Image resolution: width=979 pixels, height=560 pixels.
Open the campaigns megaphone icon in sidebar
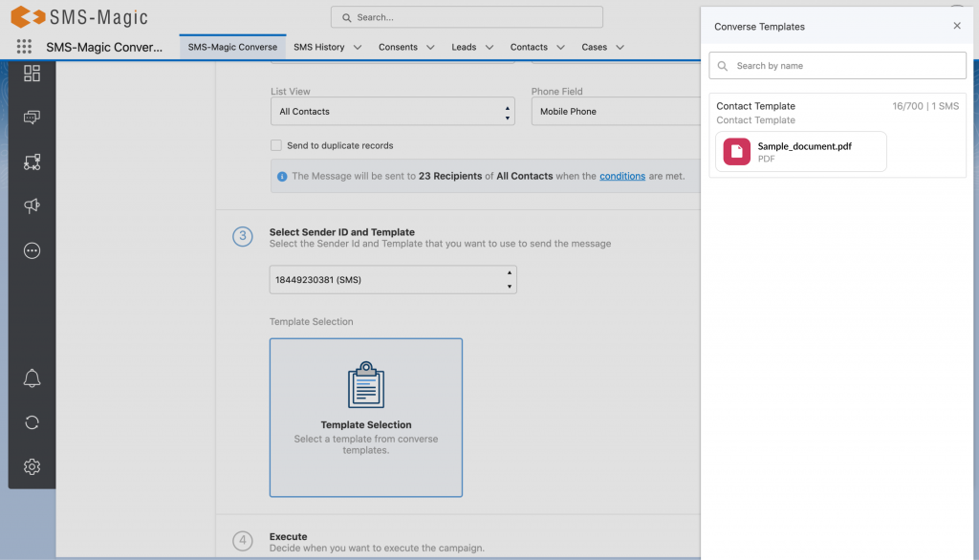(x=32, y=206)
